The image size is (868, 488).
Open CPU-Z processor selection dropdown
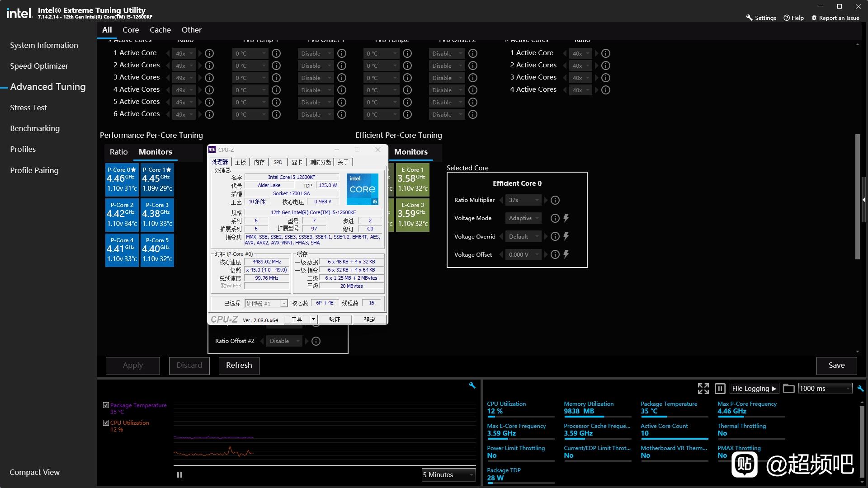(266, 303)
